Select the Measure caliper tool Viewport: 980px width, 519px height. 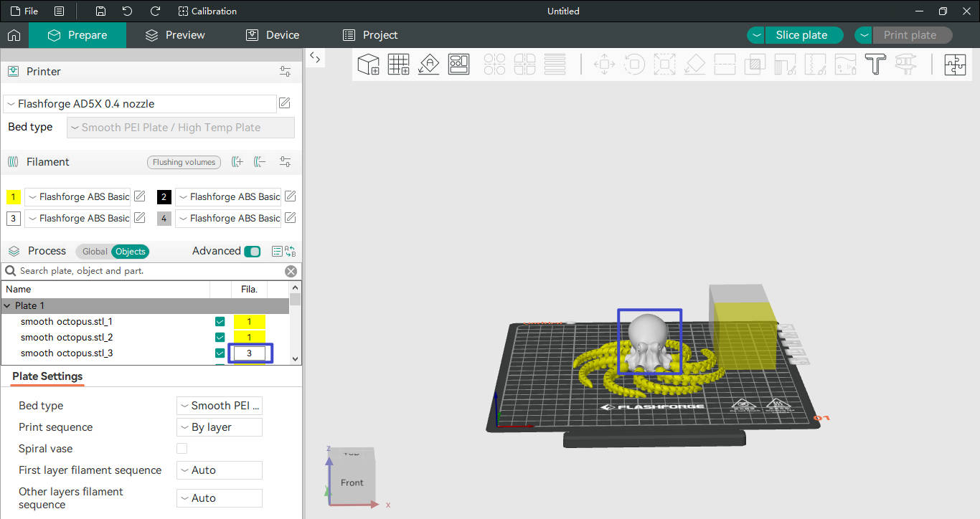(x=905, y=65)
